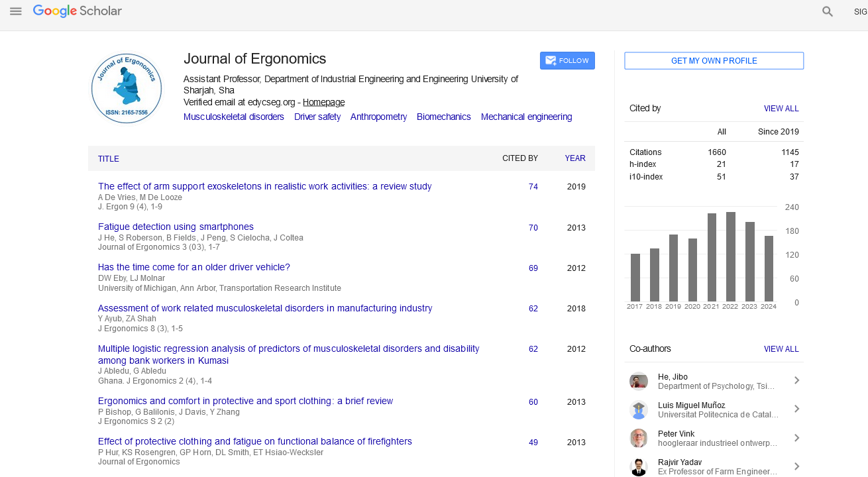Expand He, Jibo co-author chevron
Image resolution: width=868 pixels, height=477 pixels.
point(796,380)
